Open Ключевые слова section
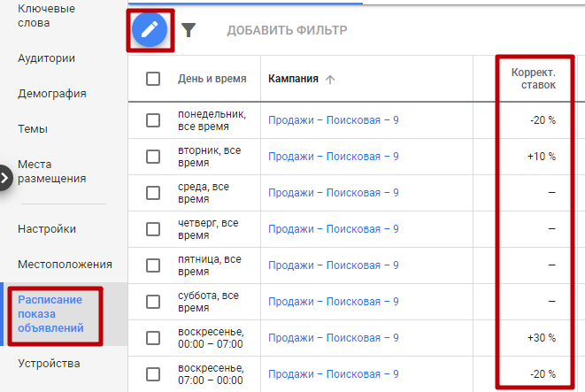Viewport: 585px width, 392px height. pos(46,16)
